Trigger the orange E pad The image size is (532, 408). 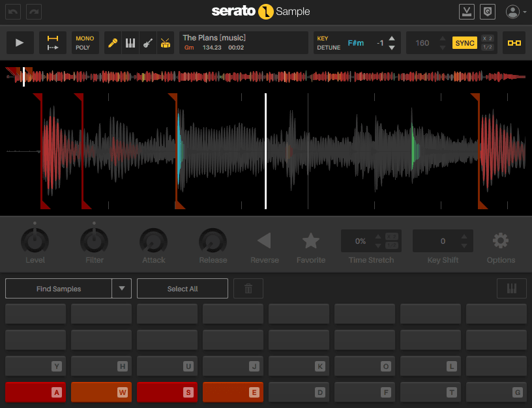click(233, 392)
